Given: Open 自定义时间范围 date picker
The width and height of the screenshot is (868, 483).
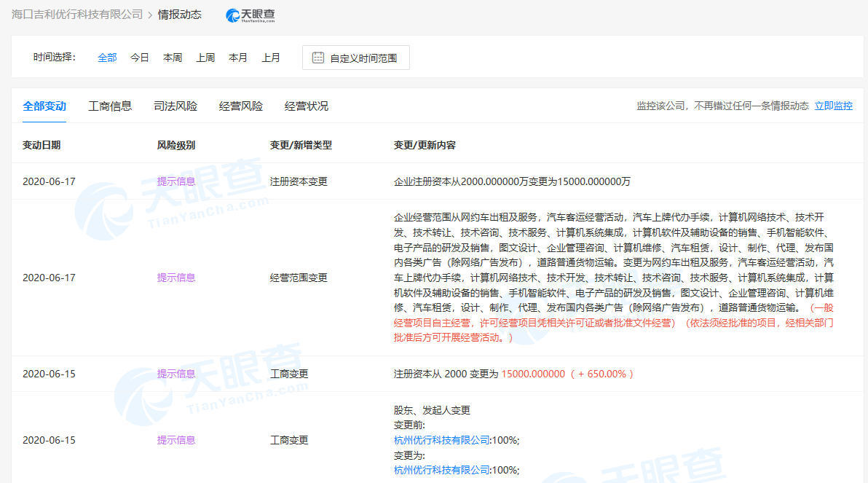Looking at the screenshot, I should (x=363, y=58).
